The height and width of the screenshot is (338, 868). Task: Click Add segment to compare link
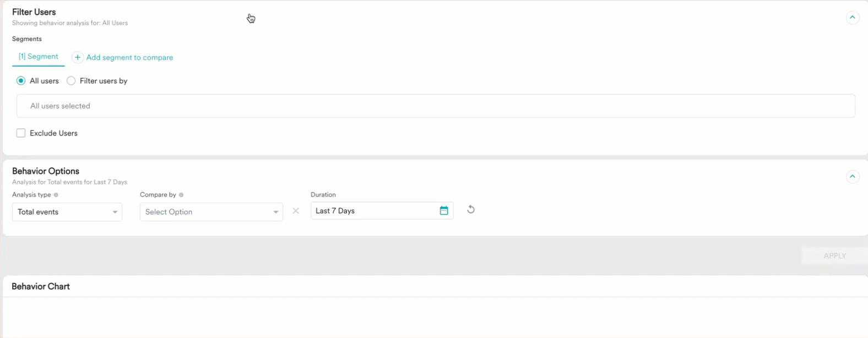pyautogui.click(x=129, y=57)
